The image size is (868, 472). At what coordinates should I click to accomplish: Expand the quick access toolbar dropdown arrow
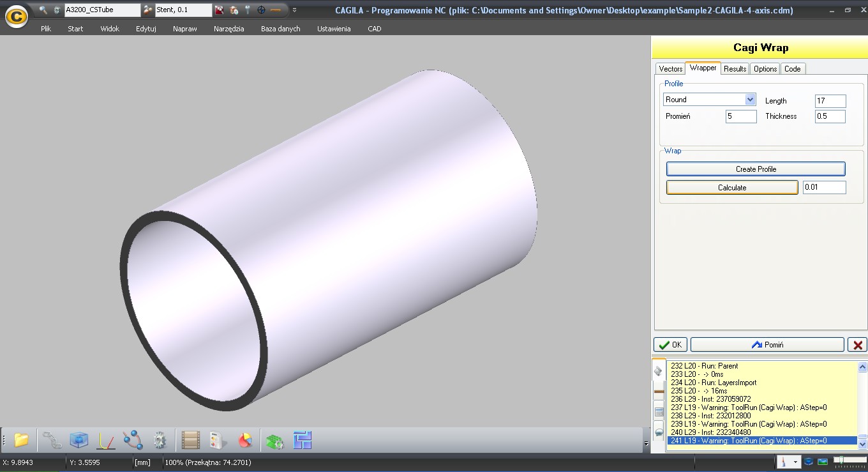tap(294, 10)
